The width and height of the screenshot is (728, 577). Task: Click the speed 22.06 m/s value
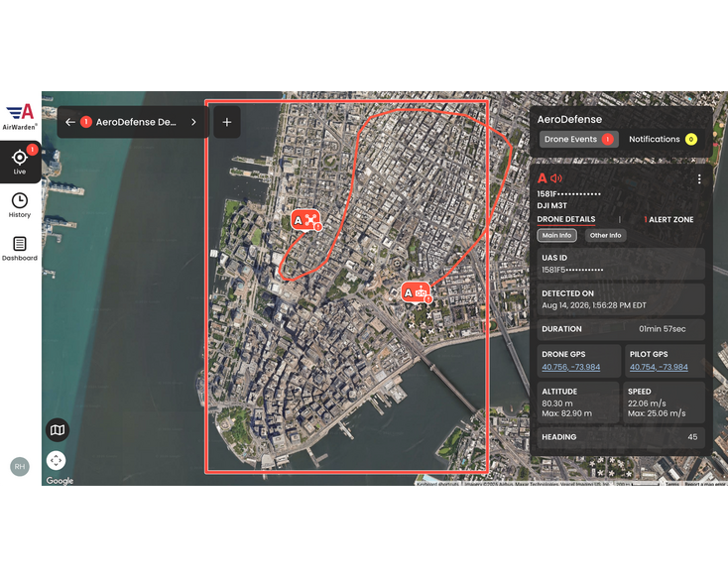coord(647,404)
